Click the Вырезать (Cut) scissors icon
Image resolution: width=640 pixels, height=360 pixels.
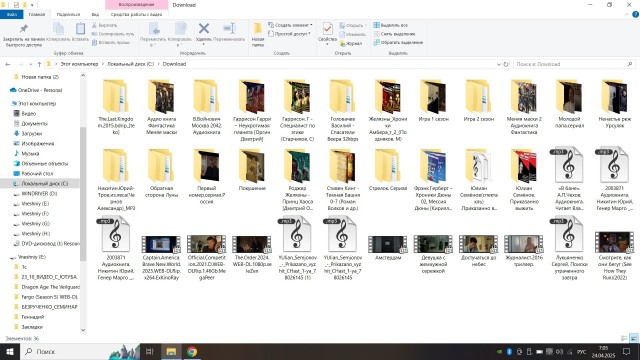94,25
